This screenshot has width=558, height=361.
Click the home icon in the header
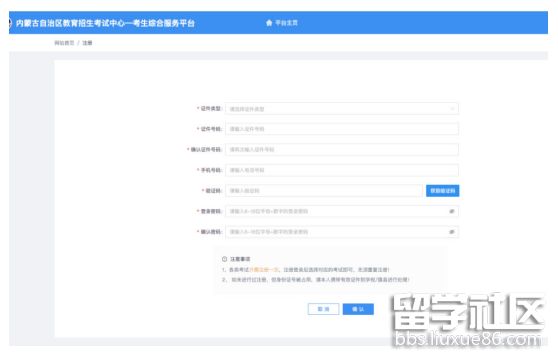(x=269, y=23)
